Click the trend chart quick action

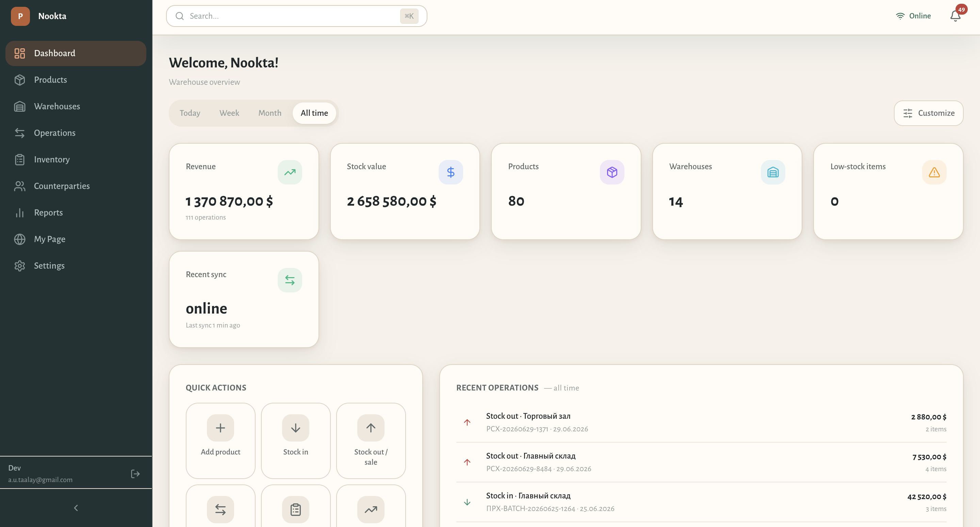tap(371, 510)
